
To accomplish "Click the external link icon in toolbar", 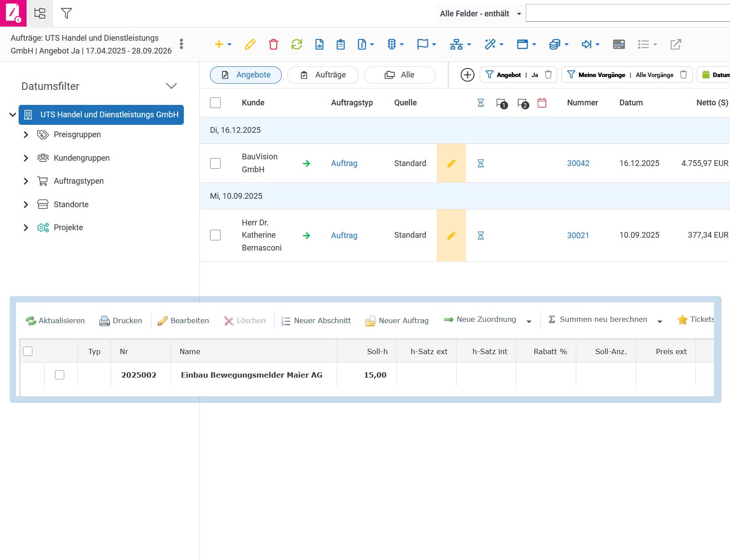I will pos(676,44).
